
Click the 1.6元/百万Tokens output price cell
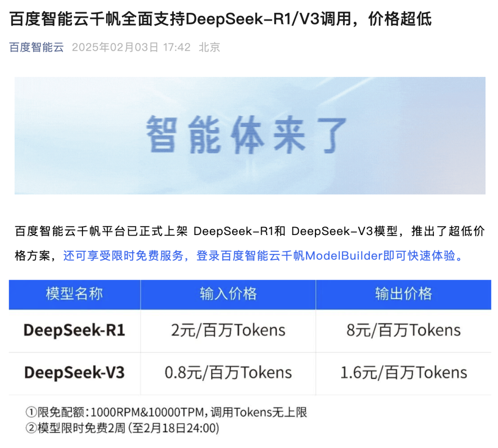[403, 373]
